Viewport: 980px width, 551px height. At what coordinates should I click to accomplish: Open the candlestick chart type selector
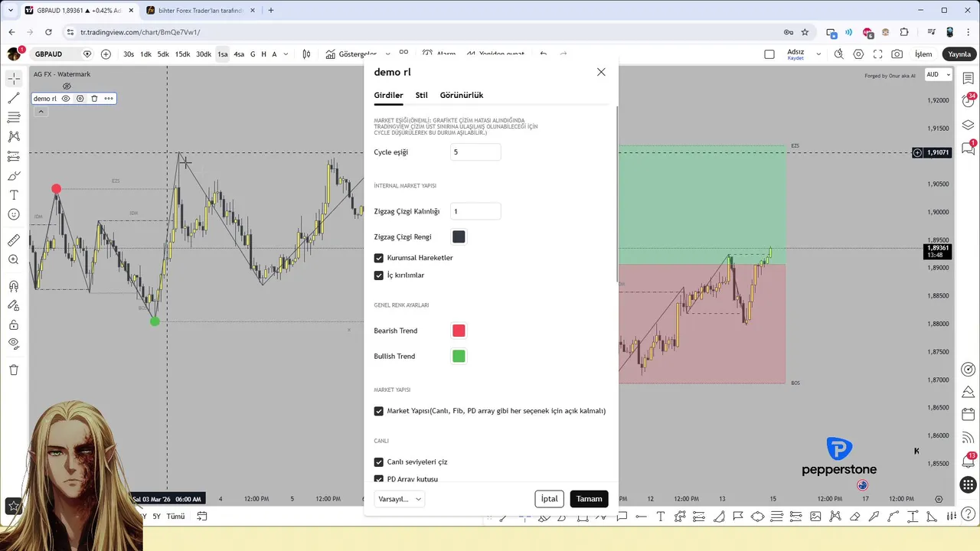click(306, 54)
